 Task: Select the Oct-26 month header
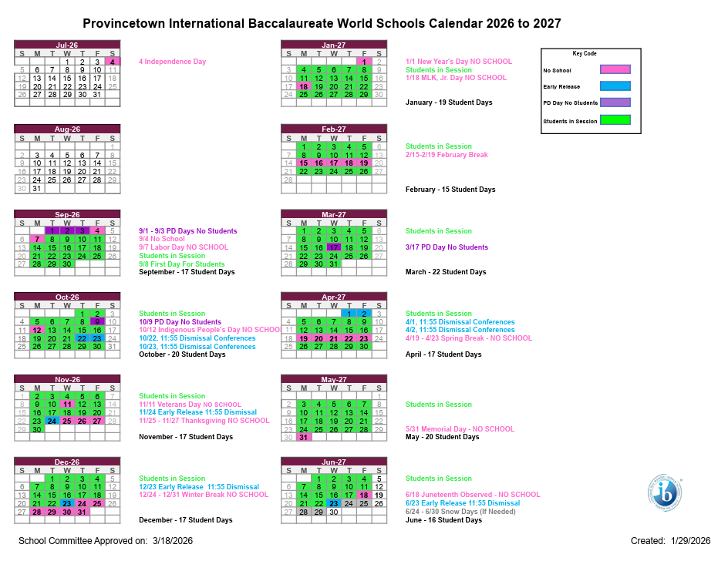(x=67, y=297)
